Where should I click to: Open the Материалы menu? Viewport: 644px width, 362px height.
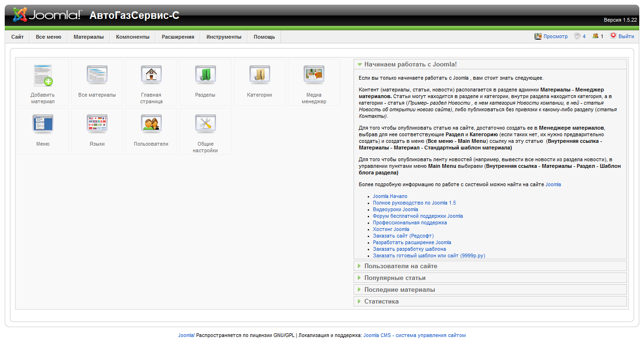89,37
